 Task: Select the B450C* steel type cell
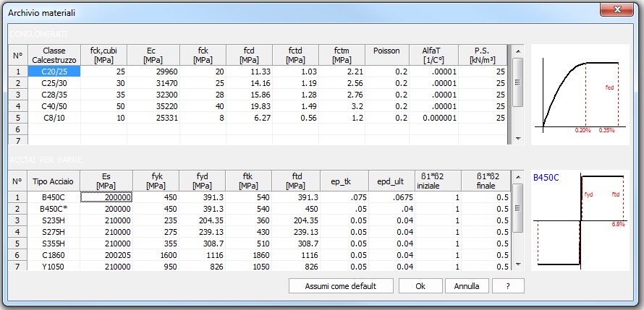[54, 209]
